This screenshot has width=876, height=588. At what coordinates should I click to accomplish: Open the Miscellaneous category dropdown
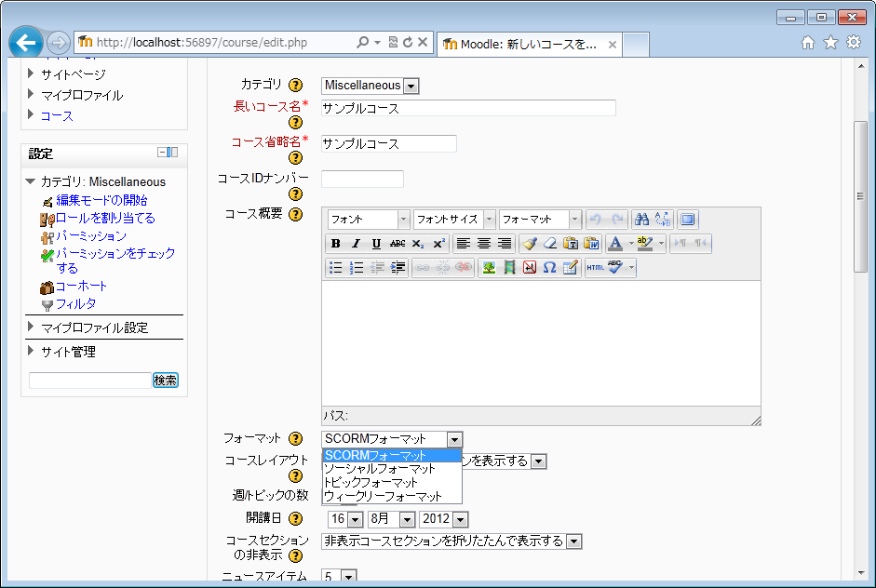(371, 86)
